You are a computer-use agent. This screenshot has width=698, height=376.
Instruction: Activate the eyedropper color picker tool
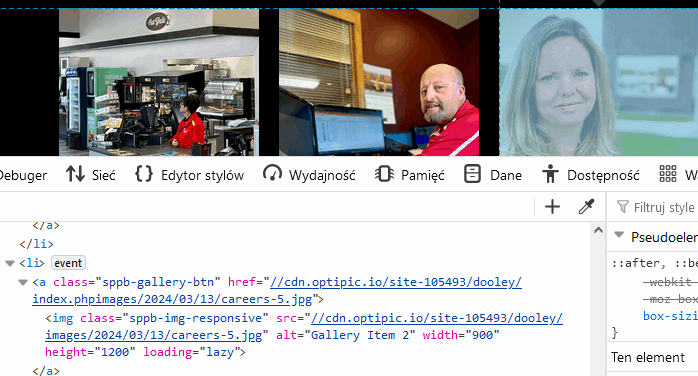tap(586, 206)
